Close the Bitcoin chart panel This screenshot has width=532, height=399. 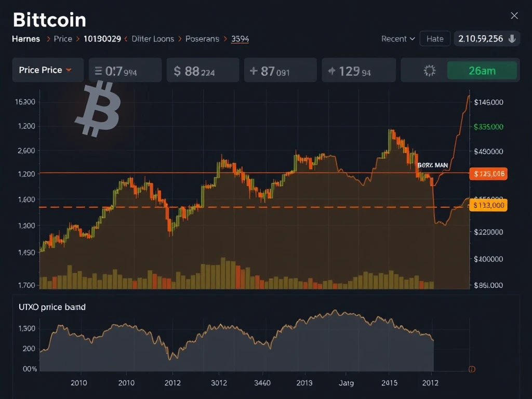tap(514, 16)
